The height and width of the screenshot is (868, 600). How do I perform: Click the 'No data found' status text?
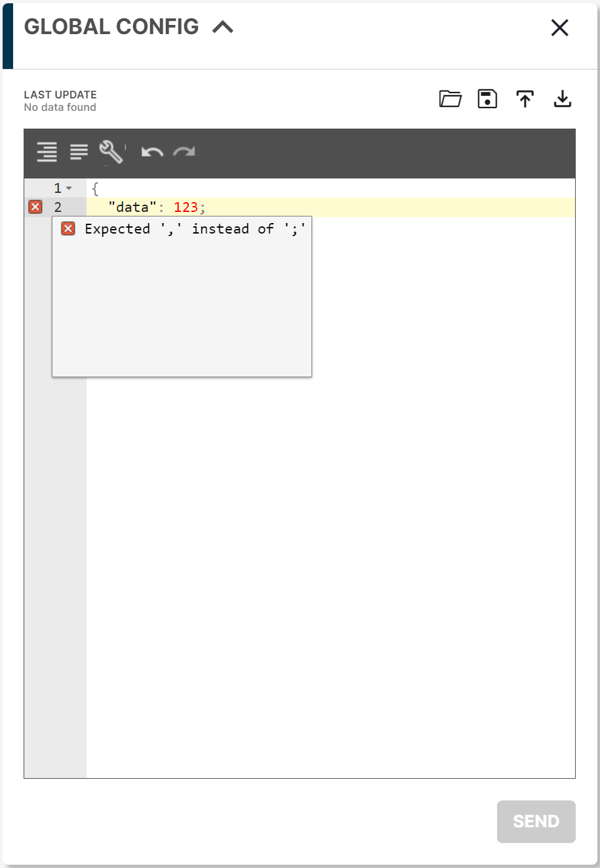(x=60, y=107)
